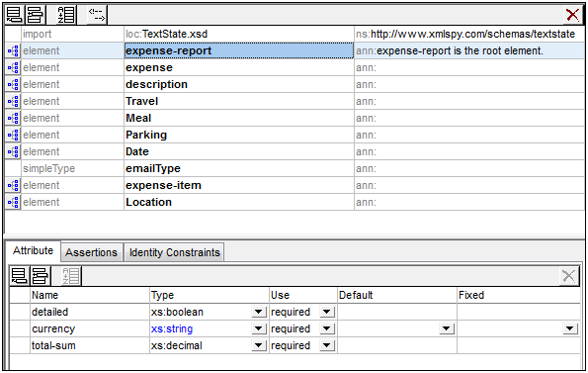588x373 pixels.
Task: Click the red delete X in top toolbar
Action: coord(572,15)
